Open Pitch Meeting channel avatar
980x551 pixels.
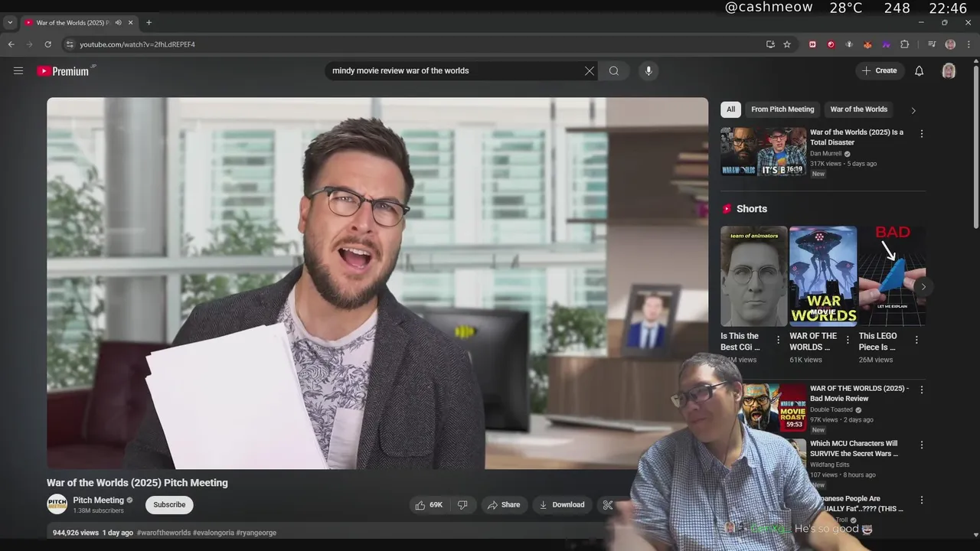pos(57,504)
